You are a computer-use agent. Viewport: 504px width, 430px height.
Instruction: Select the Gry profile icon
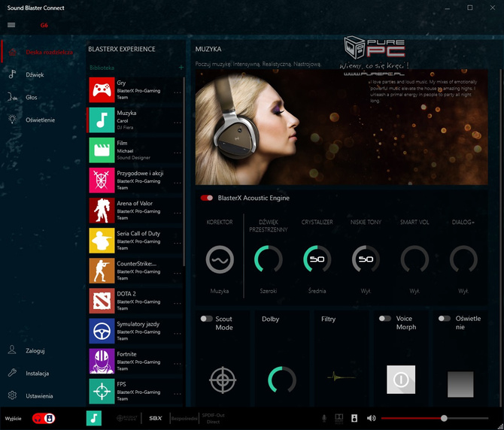102,90
